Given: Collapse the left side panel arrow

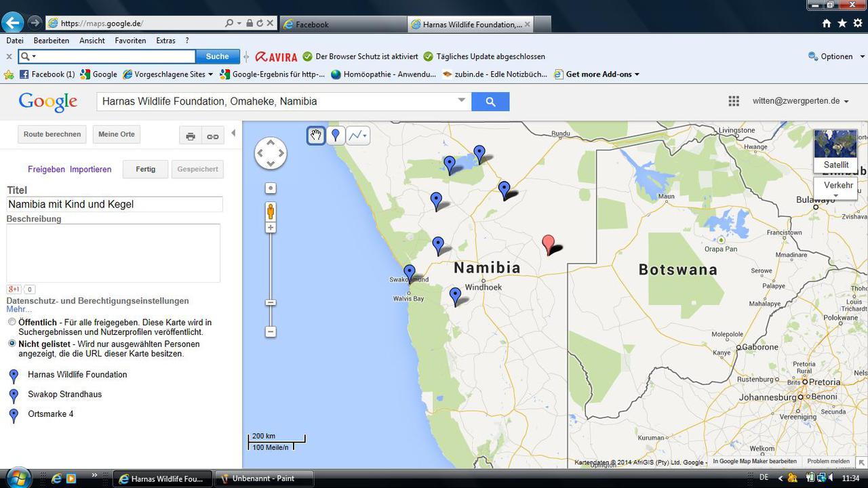Looking at the screenshot, I should coord(233,134).
